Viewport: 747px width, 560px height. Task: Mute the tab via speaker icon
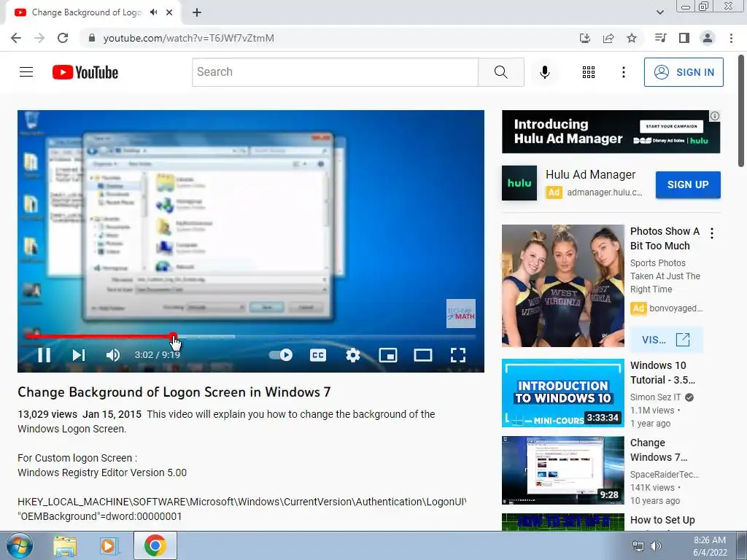[x=153, y=12]
